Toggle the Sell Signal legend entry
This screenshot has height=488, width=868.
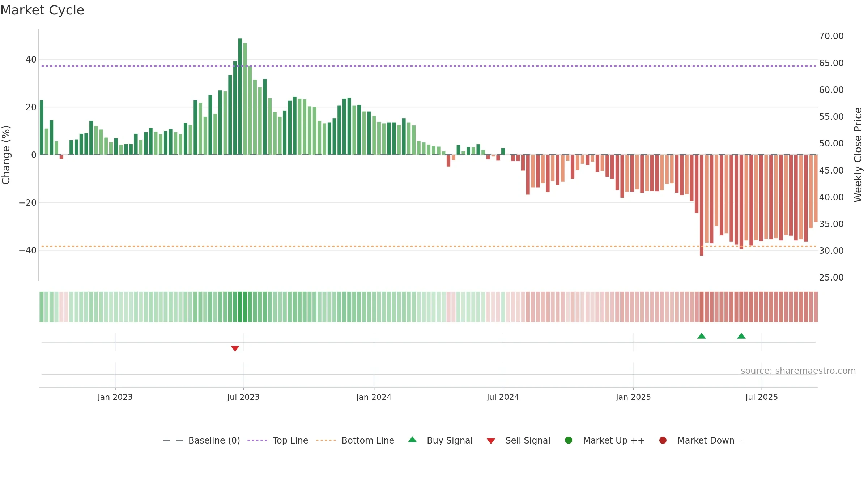coord(518,440)
